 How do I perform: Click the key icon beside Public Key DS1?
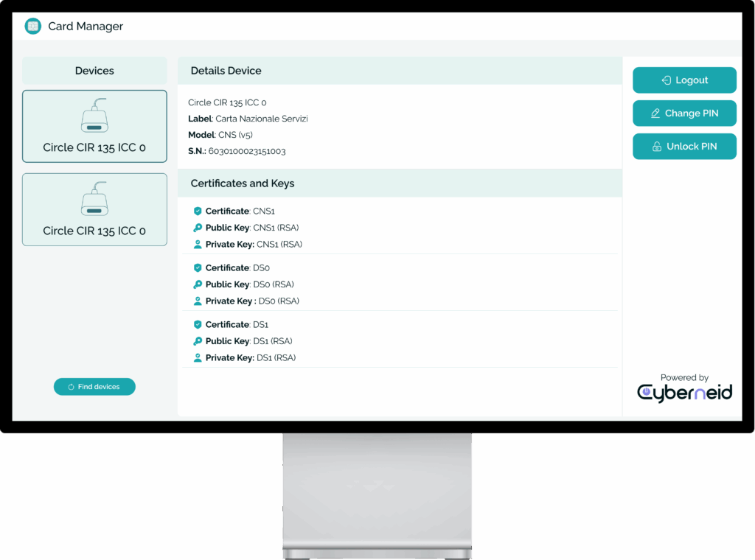coord(198,341)
